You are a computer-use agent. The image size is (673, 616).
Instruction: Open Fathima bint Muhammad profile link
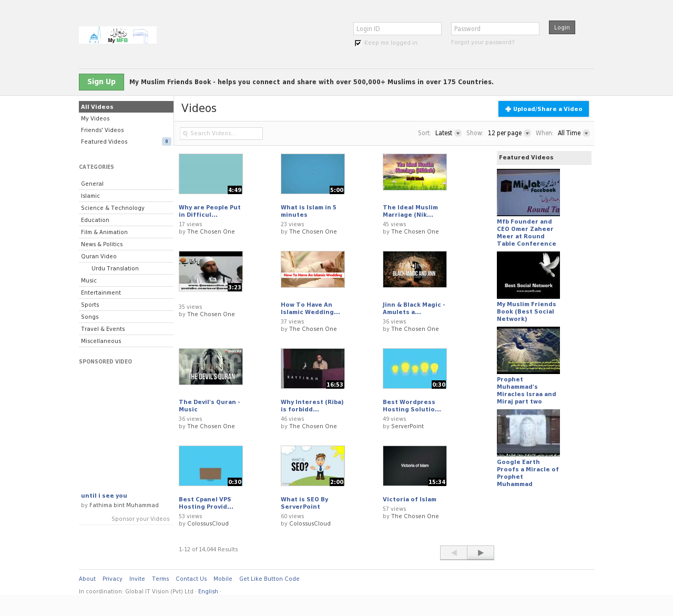124,505
